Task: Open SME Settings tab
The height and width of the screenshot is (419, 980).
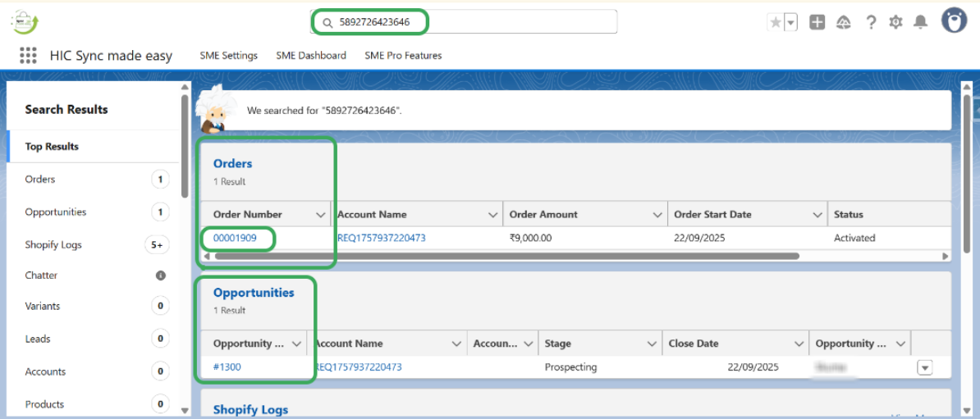Action: point(229,56)
